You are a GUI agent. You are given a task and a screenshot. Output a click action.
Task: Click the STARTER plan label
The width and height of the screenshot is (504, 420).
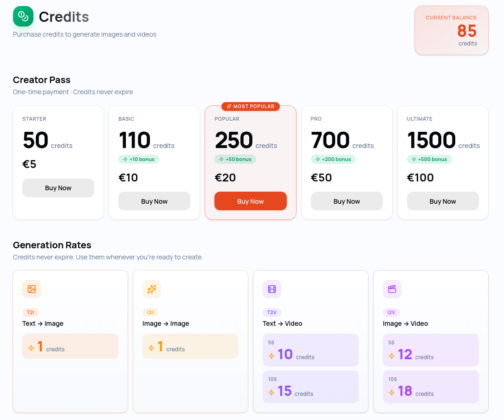point(34,119)
